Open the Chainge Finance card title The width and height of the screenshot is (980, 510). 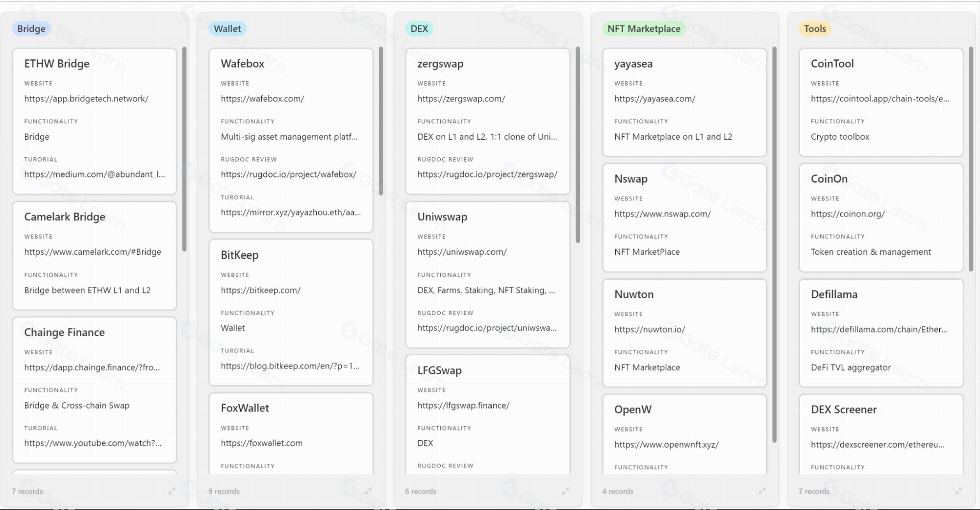pyautogui.click(x=64, y=332)
